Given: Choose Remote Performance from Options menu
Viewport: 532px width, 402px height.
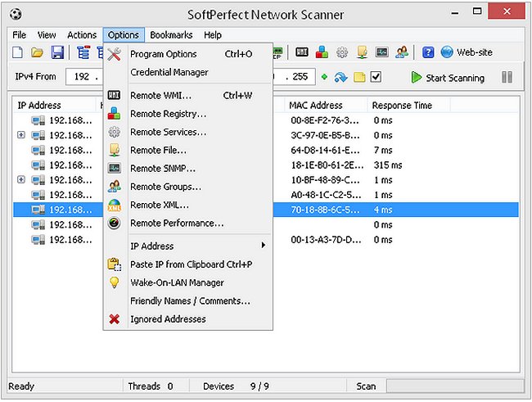Looking at the screenshot, I should [176, 223].
